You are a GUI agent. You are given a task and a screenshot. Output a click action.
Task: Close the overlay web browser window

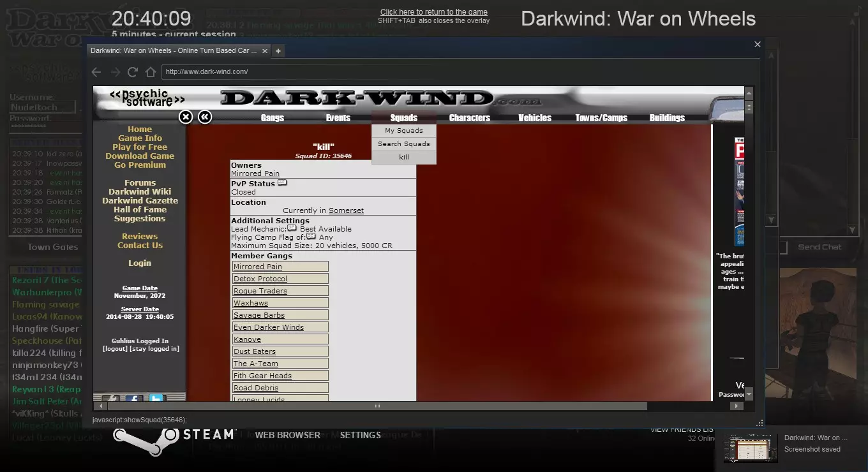758,45
